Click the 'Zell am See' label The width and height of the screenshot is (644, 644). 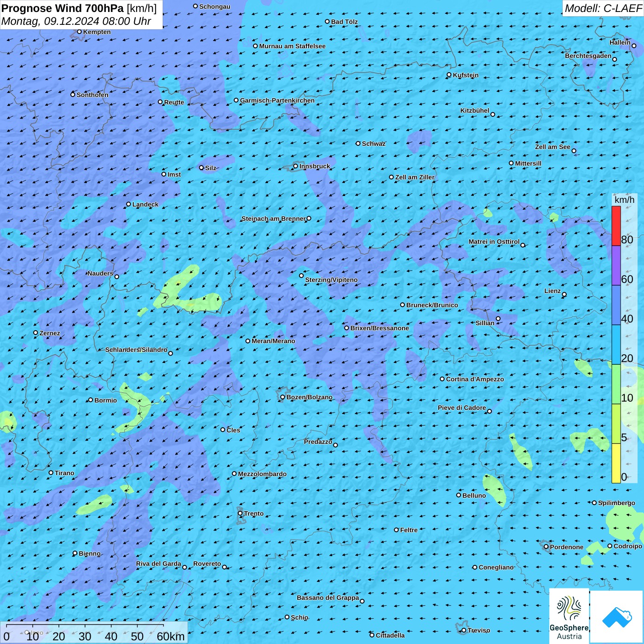tap(552, 147)
